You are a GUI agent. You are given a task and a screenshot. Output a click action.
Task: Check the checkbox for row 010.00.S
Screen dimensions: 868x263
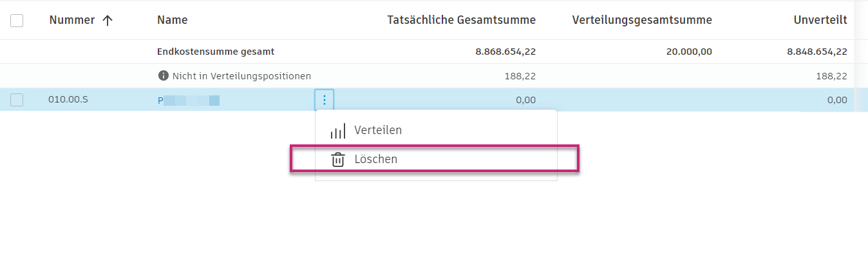(17, 100)
